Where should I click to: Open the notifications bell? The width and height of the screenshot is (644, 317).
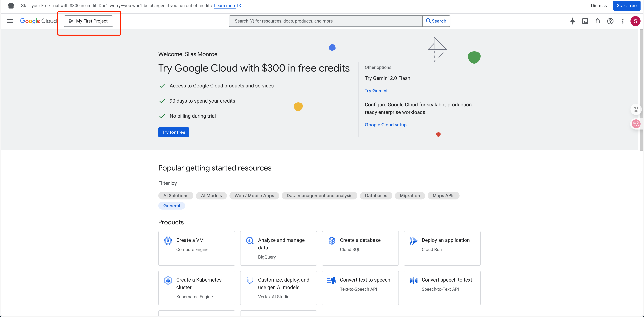coord(598,21)
